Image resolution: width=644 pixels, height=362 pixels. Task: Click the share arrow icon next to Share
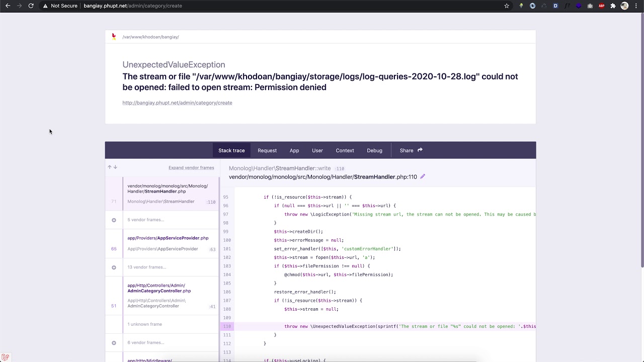pos(420,150)
